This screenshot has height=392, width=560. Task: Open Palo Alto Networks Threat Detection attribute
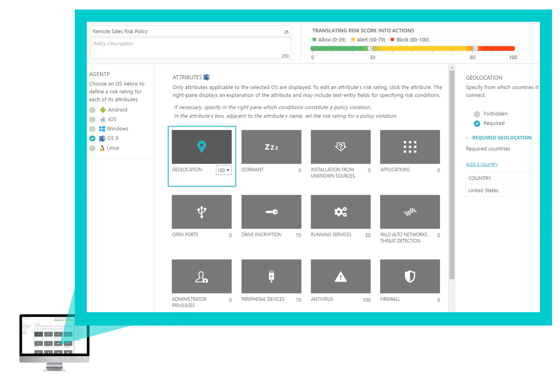pos(410,212)
